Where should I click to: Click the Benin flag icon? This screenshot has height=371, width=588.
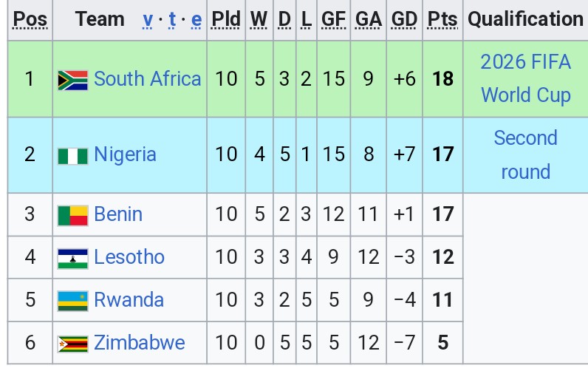[72, 215]
